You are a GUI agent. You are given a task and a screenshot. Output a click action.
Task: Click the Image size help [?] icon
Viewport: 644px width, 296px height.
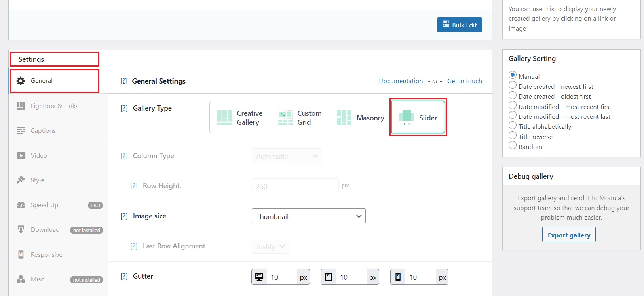coord(124,216)
